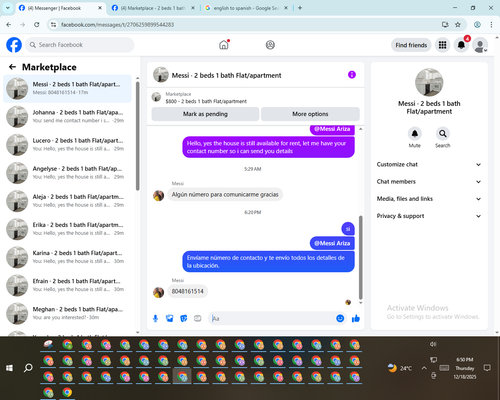Screen dimensions: 500x400
Task: Click the microphone voice clip icon
Action: (155, 319)
